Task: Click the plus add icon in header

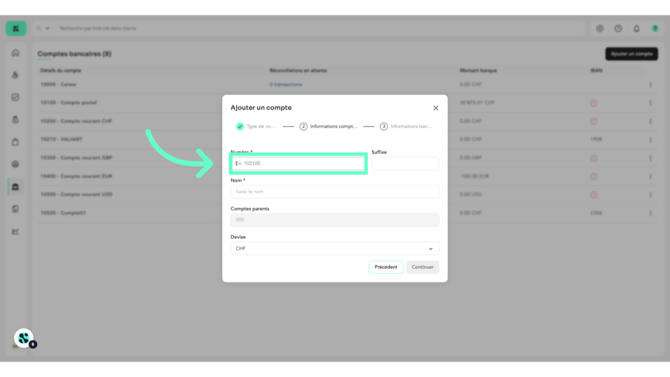Action: point(599,29)
